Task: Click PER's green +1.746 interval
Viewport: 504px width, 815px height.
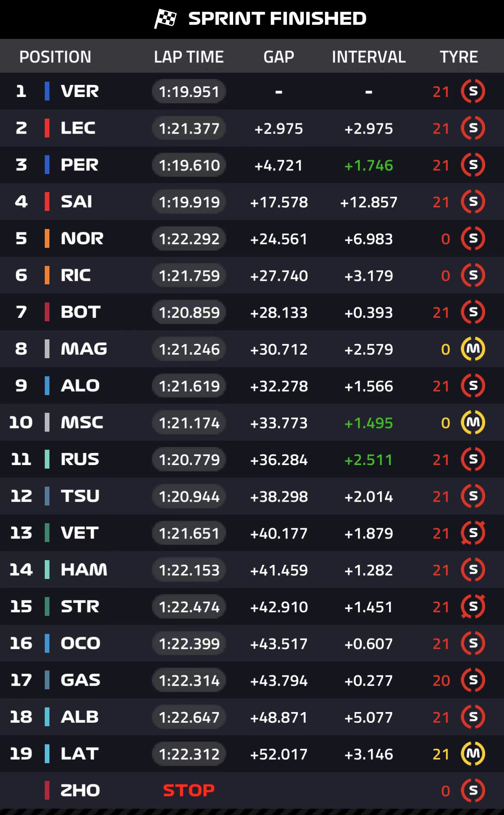Action: click(369, 165)
